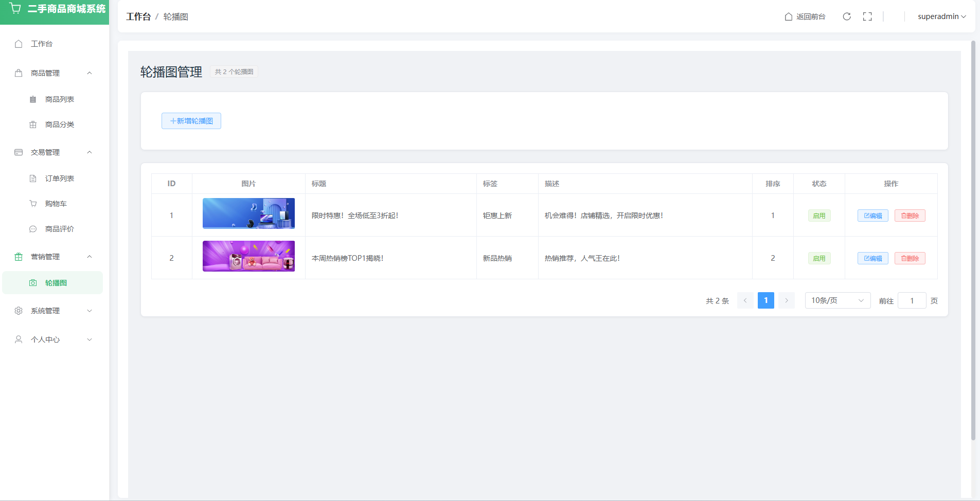This screenshot has height=501, width=980.
Task: Delete the second carousel row
Action: pos(910,258)
